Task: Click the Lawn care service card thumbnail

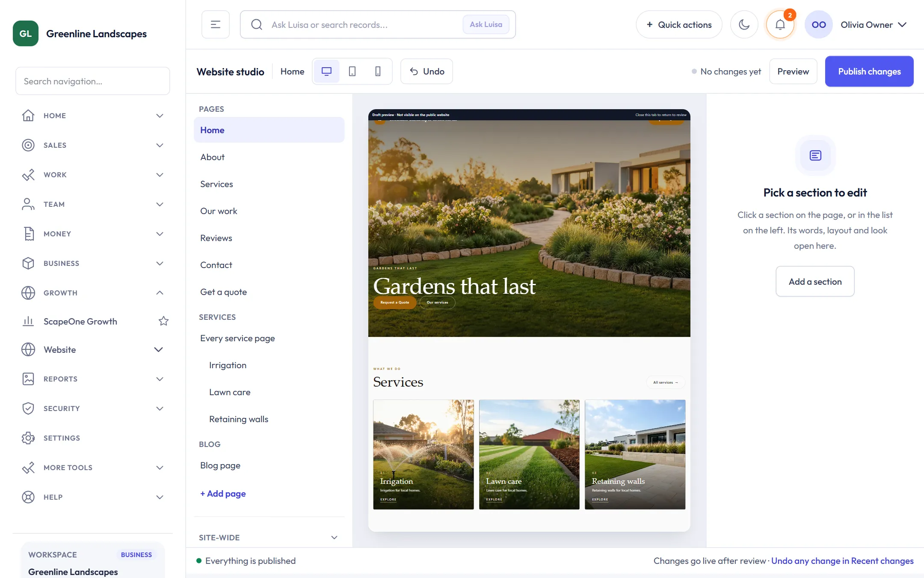Action: pyautogui.click(x=529, y=454)
